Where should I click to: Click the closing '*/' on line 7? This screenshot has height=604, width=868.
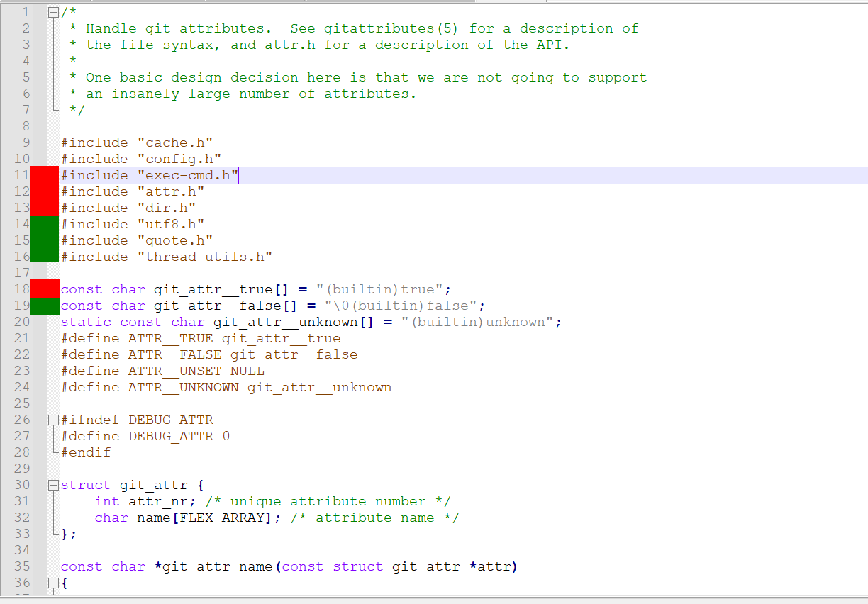(77, 110)
